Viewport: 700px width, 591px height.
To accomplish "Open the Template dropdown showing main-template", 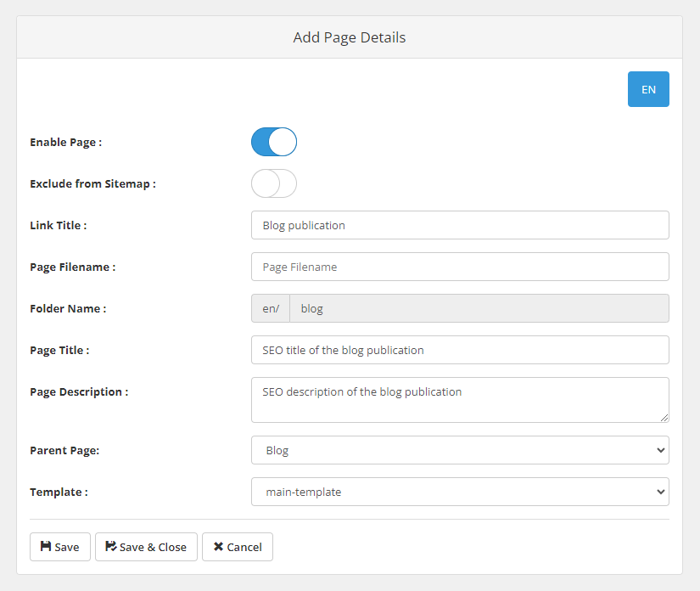I will [459, 492].
